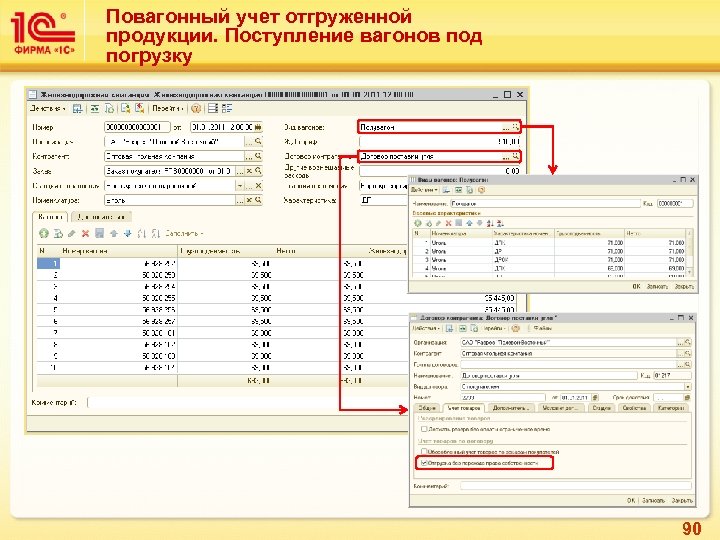Screen dimensions: 720x540
Task: Click green add icon in Виды вагонов table toolbar
Action: coord(418,223)
